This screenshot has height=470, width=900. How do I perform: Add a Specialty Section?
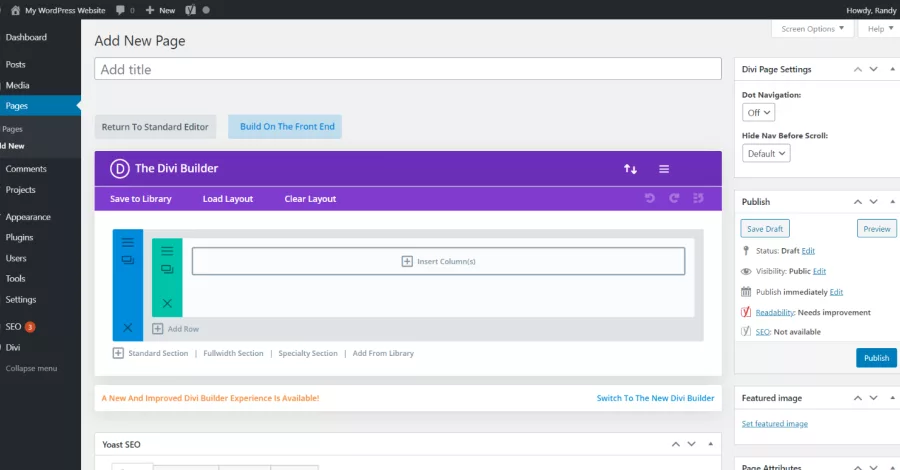(308, 354)
